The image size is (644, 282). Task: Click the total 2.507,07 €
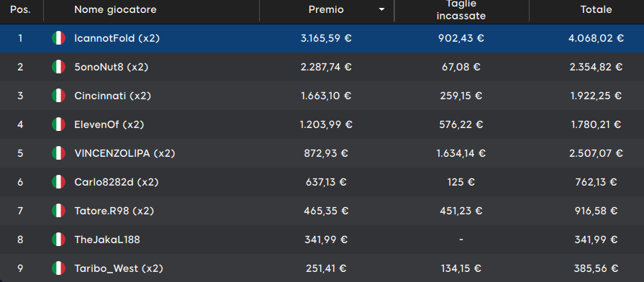click(x=596, y=153)
